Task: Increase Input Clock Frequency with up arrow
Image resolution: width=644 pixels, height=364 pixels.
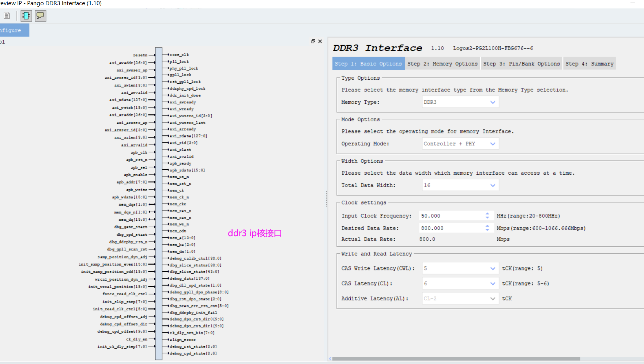Action: coord(487,214)
